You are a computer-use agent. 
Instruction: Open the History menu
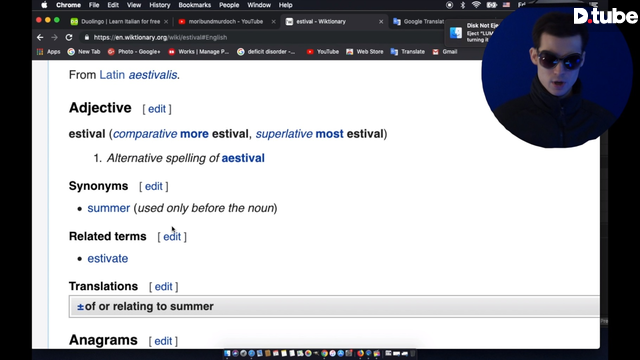tap(159, 5)
